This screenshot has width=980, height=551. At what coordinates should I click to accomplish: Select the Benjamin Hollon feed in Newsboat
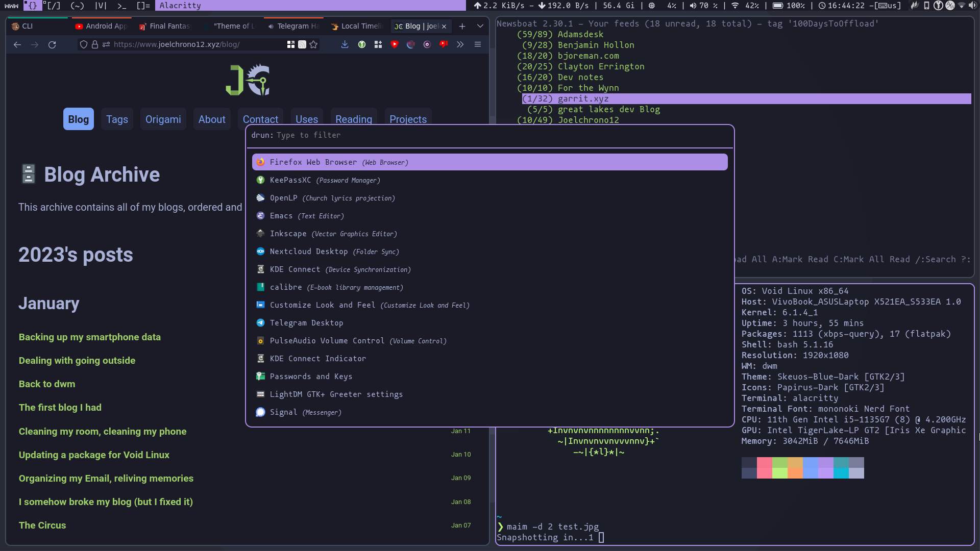point(578,45)
